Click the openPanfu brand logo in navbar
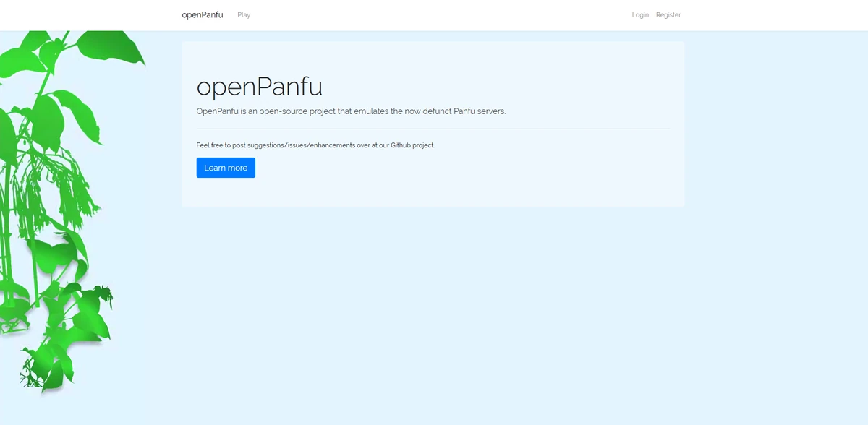868x425 pixels. pyautogui.click(x=202, y=14)
